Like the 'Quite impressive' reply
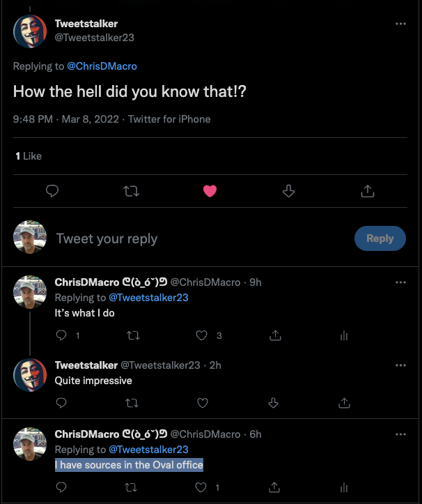This screenshot has height=504, width=422. tap(203, 402)
